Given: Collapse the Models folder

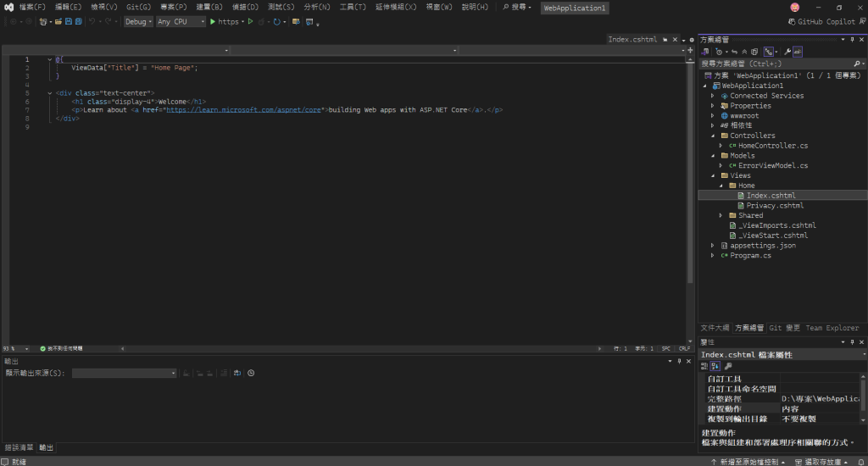Looking at the screenshot, I should (x=713, y=156).
